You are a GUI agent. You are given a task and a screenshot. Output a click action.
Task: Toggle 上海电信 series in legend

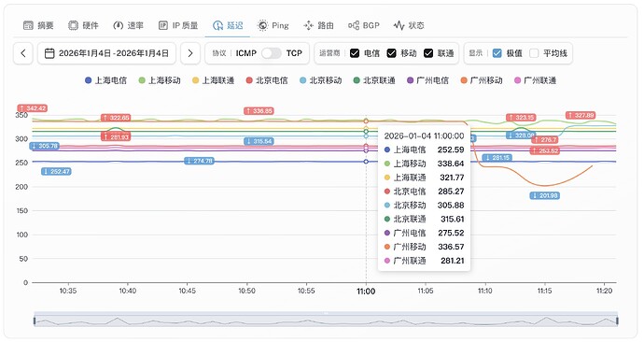(x=106, y=80)
